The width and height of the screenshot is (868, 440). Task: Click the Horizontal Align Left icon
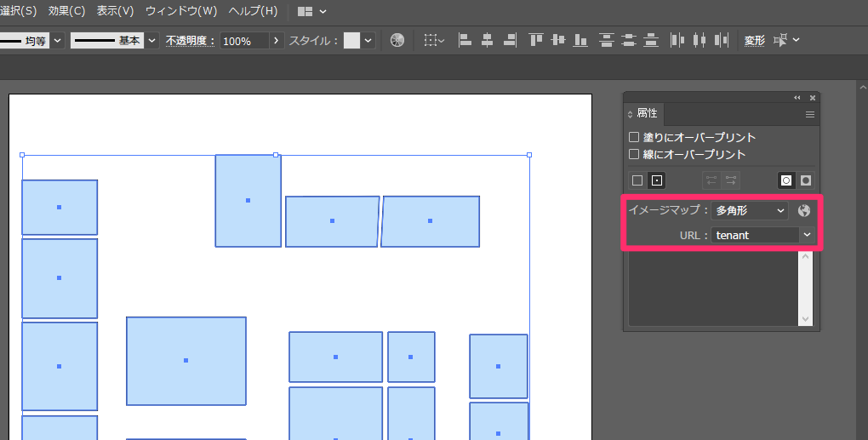pos(465,40)
